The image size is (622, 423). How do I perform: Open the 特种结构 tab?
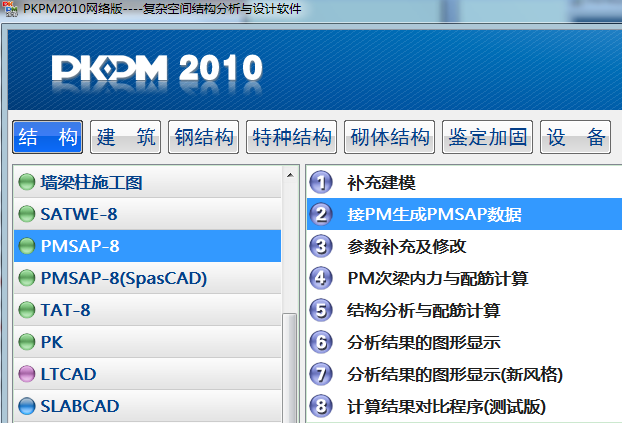292,137
